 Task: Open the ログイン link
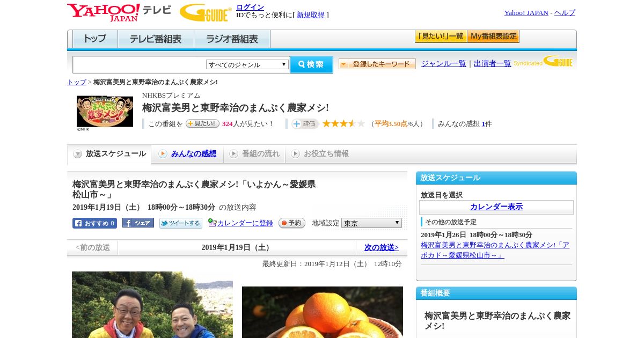[250, 7]
